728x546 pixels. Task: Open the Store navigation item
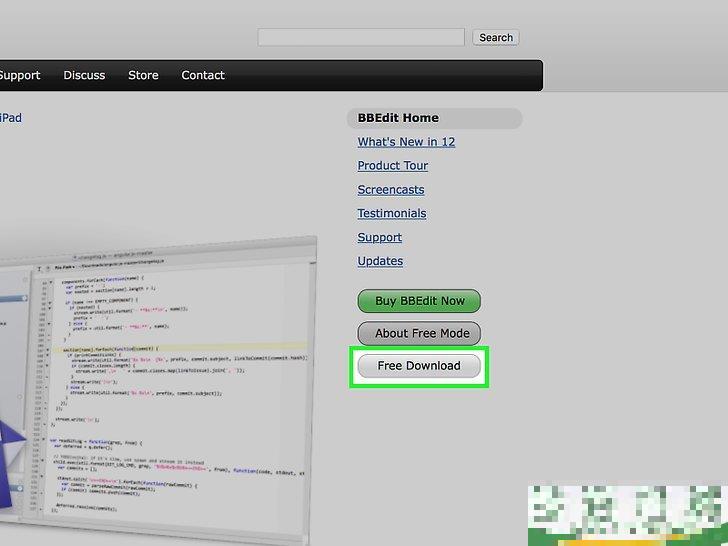143,75
